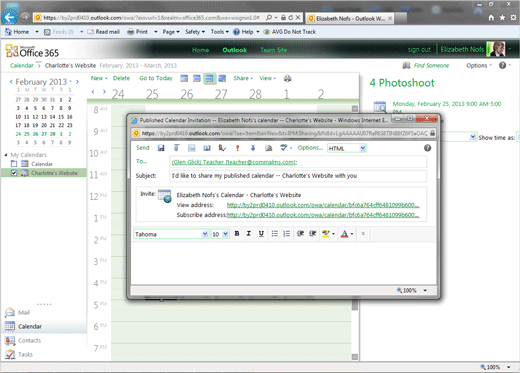
Task: Open the Page menu in the browser command bar
Action: pyautogui.click(x=171, y=32)
